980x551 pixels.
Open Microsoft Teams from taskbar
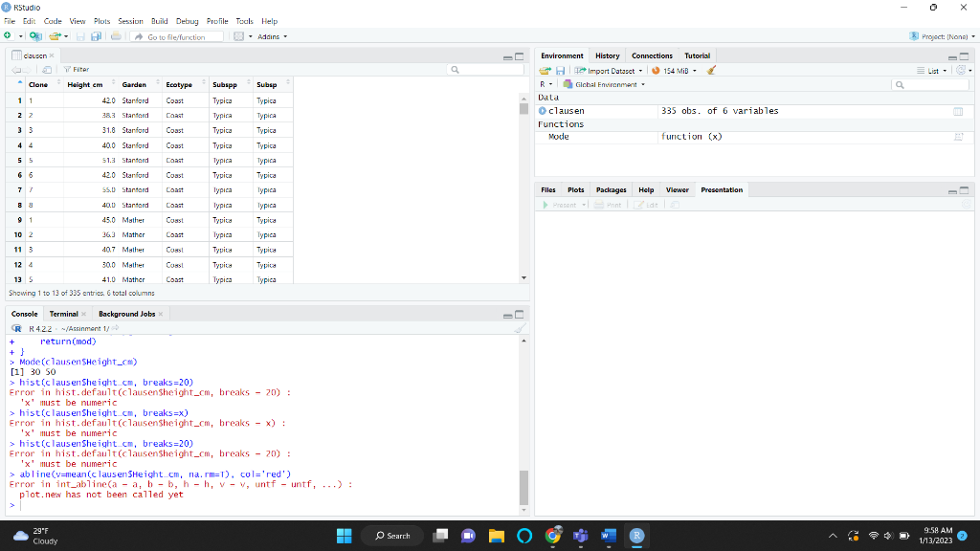581,536
